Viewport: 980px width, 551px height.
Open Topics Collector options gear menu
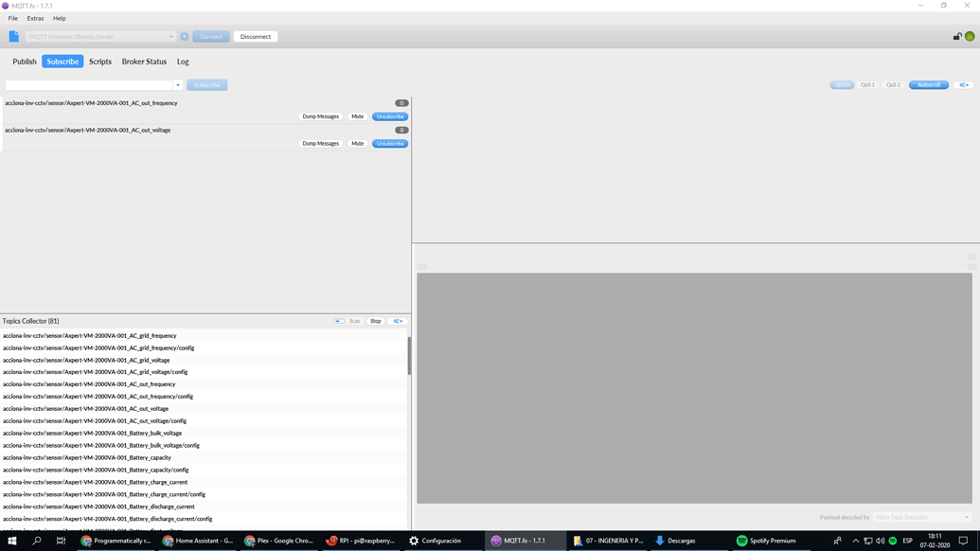pyautogui.click(x=397, y=321)
